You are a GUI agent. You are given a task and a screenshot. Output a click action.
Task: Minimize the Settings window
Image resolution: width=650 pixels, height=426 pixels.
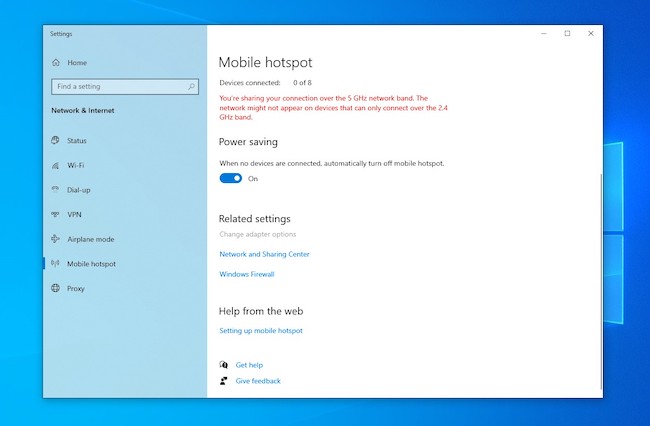tap(544, 34)
